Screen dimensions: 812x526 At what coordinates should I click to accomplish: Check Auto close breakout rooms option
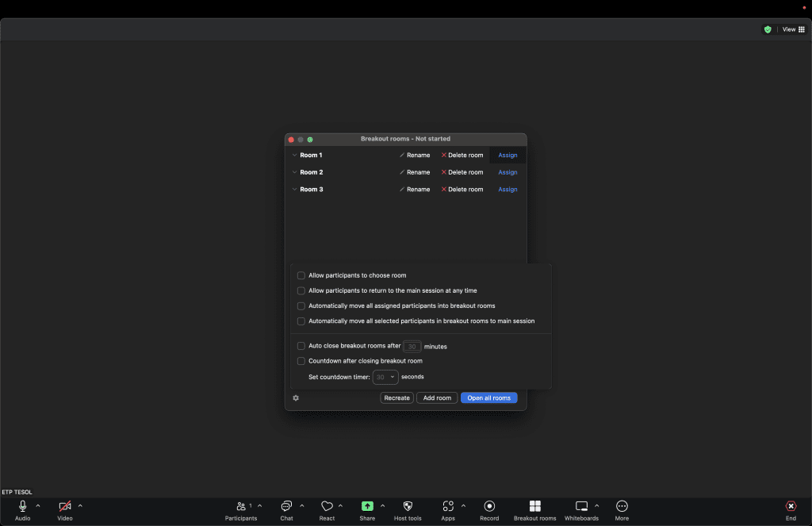(301, 346)
